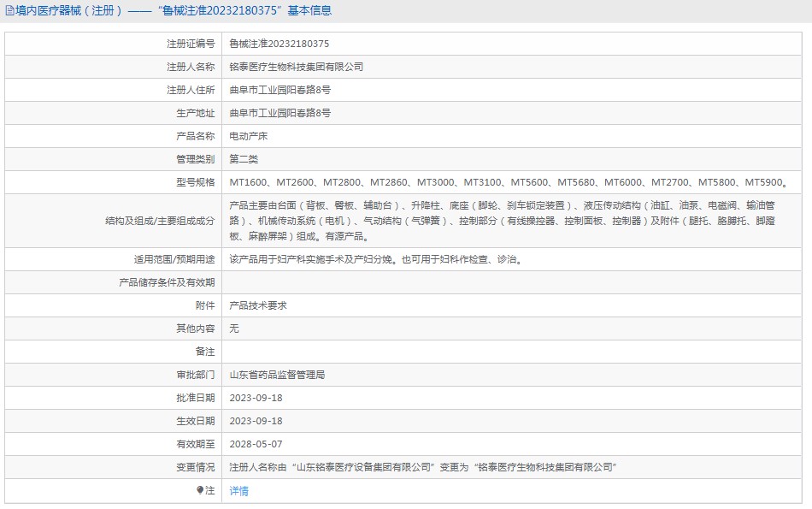Click attachment value 产品技术要求
The height and width of the screenshot is (509, 812).
(x=258, y=305)
